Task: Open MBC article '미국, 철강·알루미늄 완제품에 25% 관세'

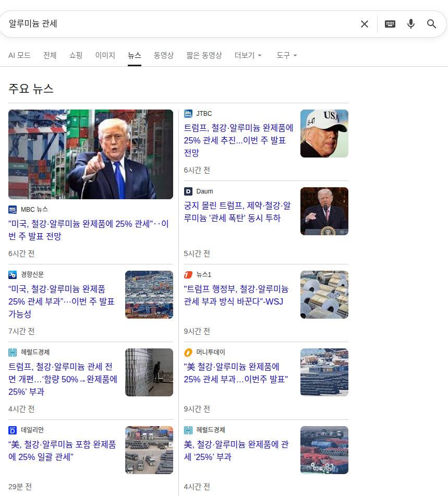Action: tap(89, 230)
